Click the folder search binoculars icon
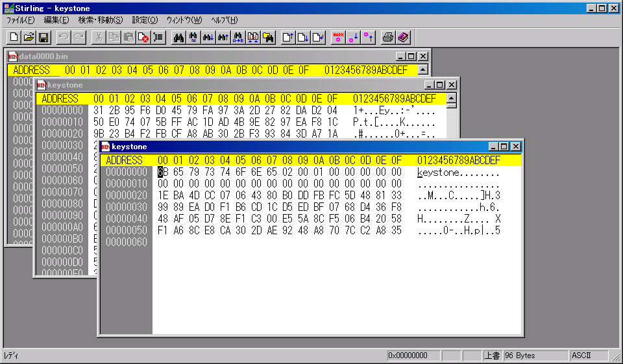The image size is (623, 364). click(268, 38)
